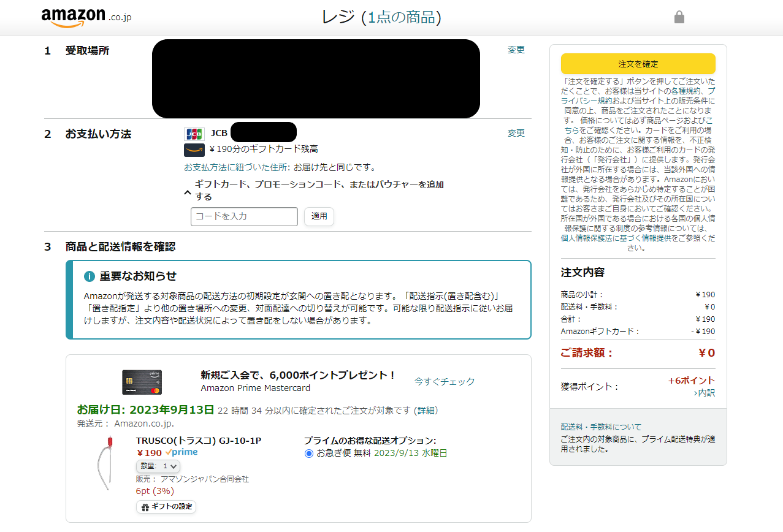Click the 商品と配送情報を確認 heading

(x=120, y=246)
